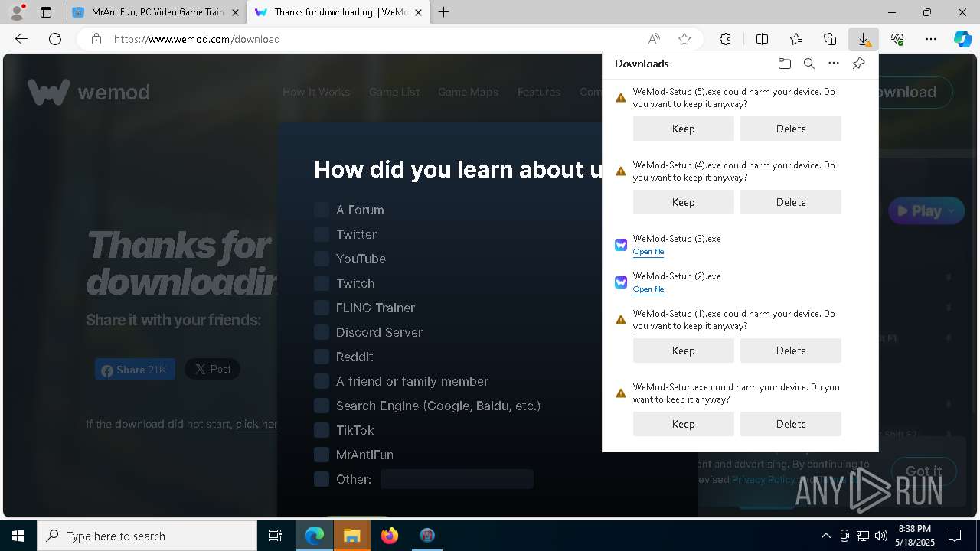Add this page to favorites star
This screenshot has width=980, height=551.
(x=684, y=39)
